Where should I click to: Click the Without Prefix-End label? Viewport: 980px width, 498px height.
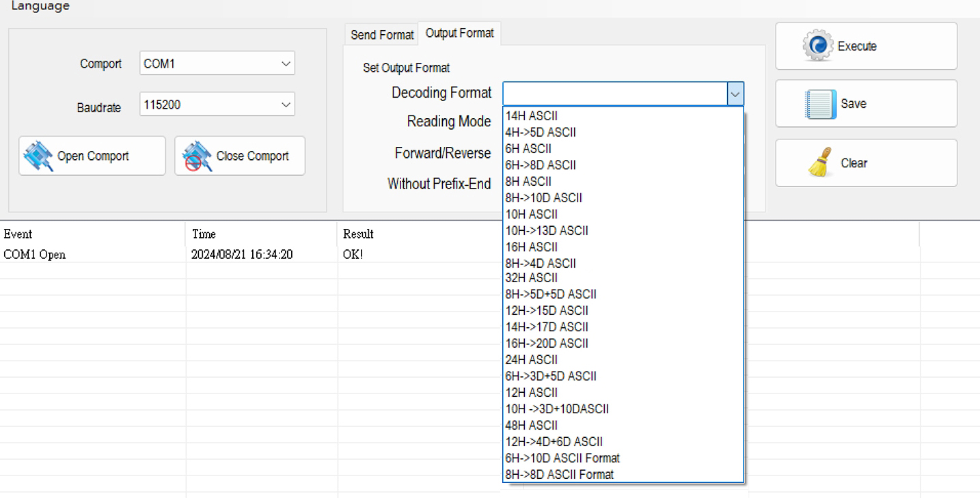(x=439, y=184)
